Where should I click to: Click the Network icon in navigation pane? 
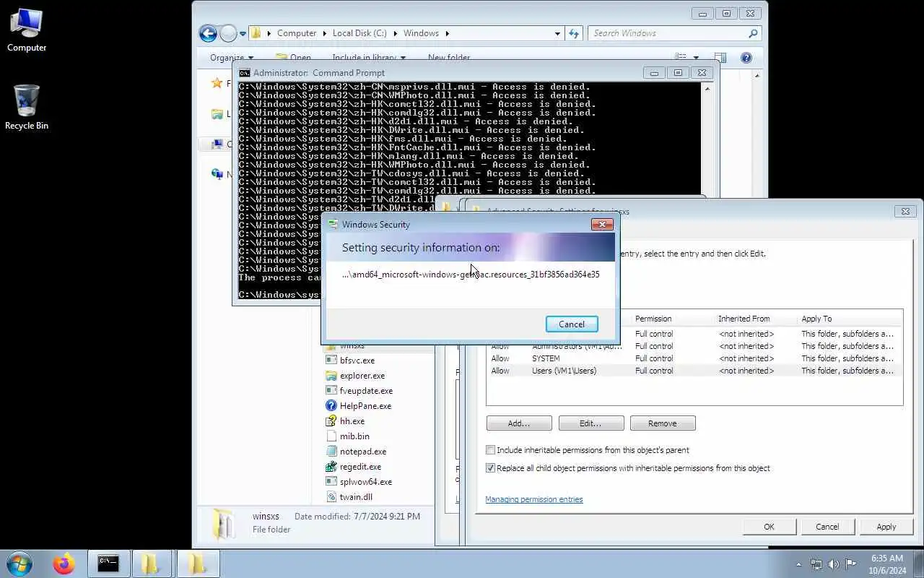(217, 174)
